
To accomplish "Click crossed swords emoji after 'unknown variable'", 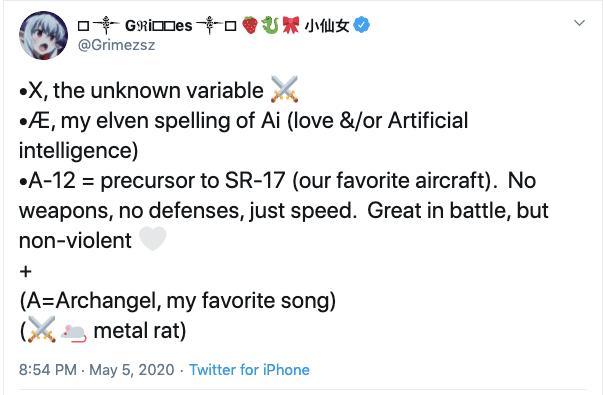I will click(x=285, y=89).
